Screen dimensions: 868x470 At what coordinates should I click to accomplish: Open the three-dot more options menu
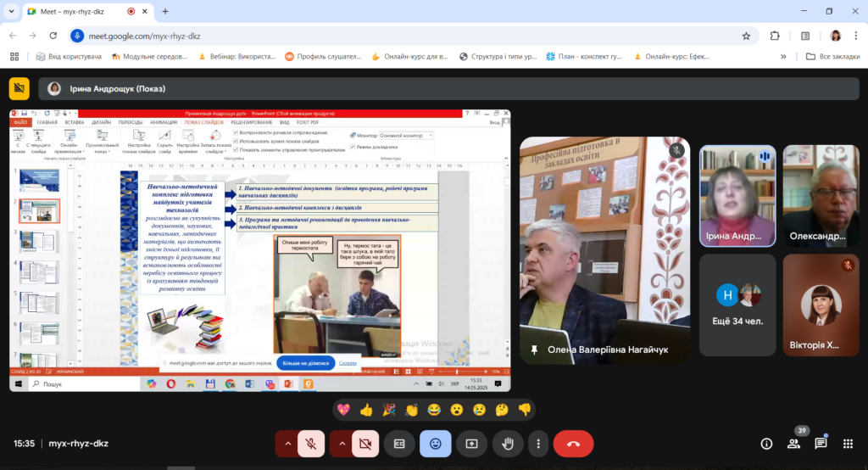click(x=537, y=444)
